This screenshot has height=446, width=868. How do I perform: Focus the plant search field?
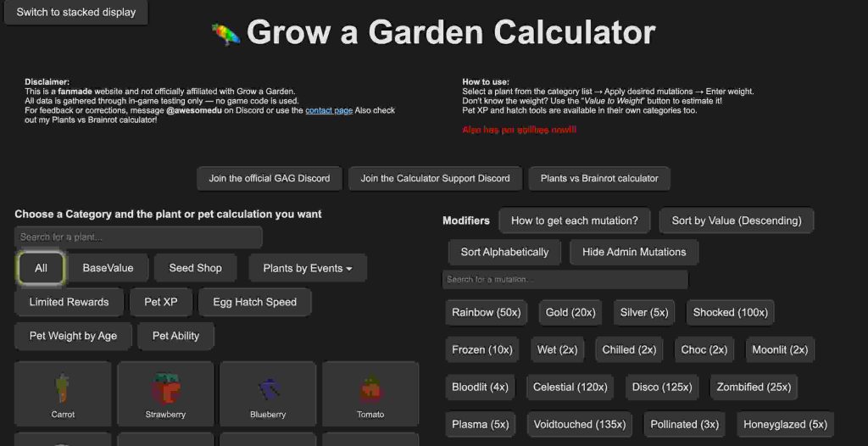(x=138, y=237)
